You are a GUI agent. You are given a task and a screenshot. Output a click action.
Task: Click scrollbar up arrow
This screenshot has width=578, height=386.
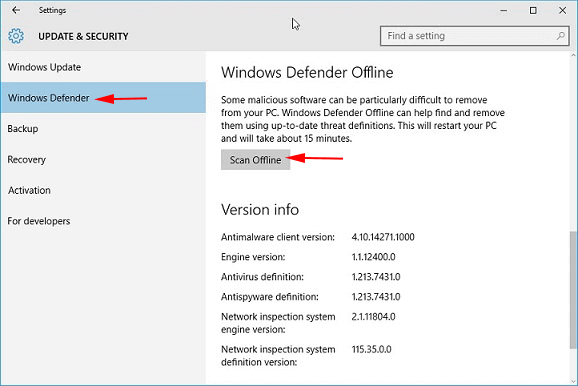click(x=573, y=56)
